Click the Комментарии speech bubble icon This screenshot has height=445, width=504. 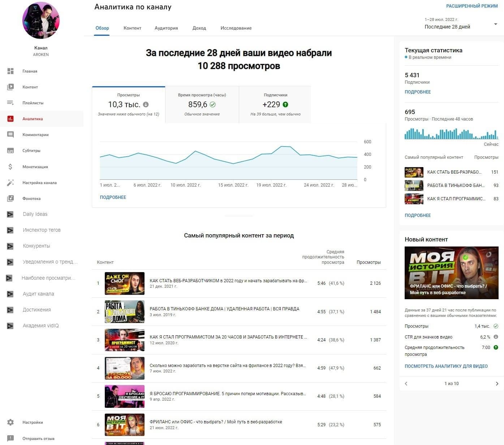pos(10,135)
